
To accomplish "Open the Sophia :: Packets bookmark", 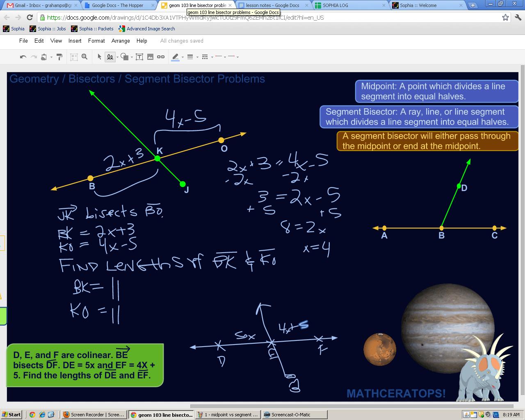I will click(x=92, y=29).
